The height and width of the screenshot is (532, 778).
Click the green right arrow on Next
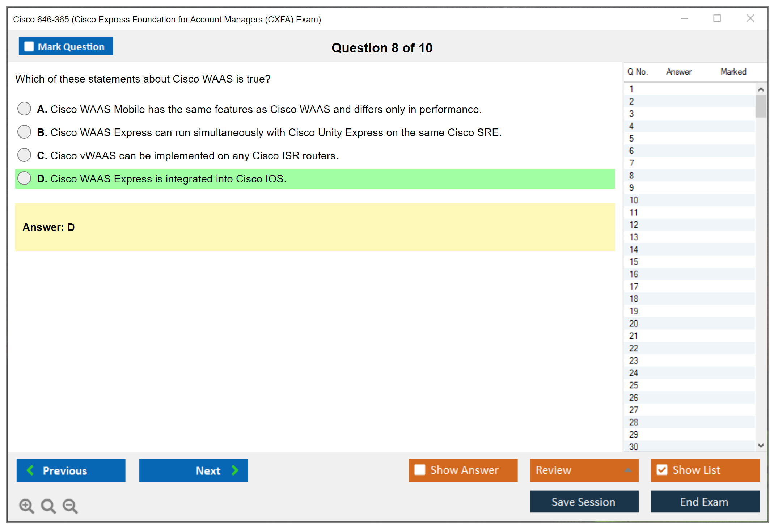tap(235, 470)
